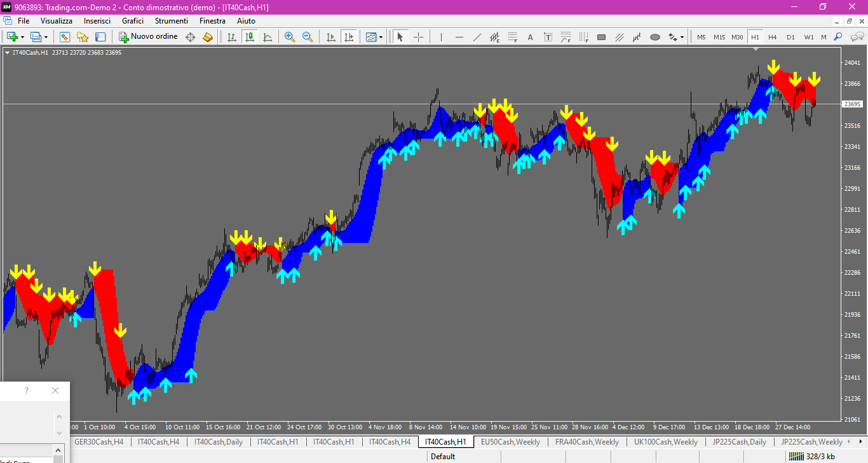This screenshot has width=868, height=463.
Task: Open the Grafici menu
Action: click(x=133, y=20)
